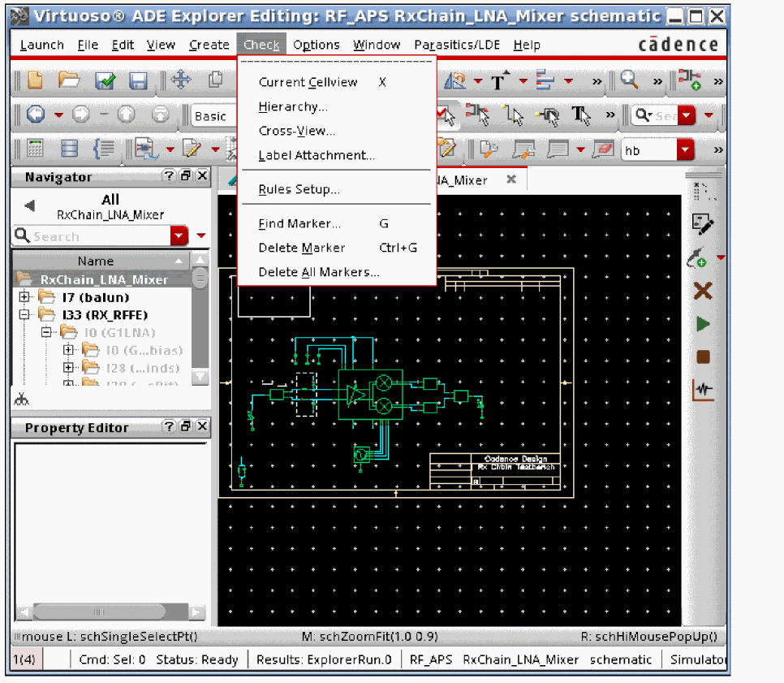This screenshot has width=784, height=683.
Task: Click the Property Editor horizontal scrollbar
Action: [106, 612]
